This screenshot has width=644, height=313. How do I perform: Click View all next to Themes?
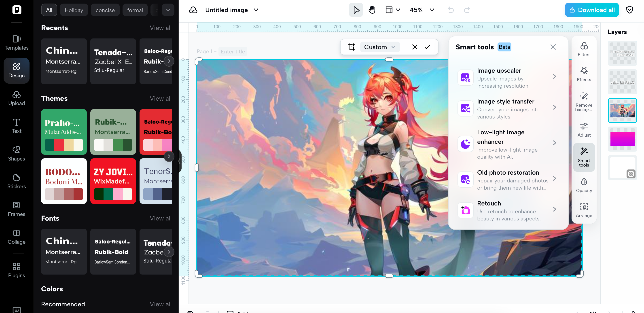tap(161, 99)
